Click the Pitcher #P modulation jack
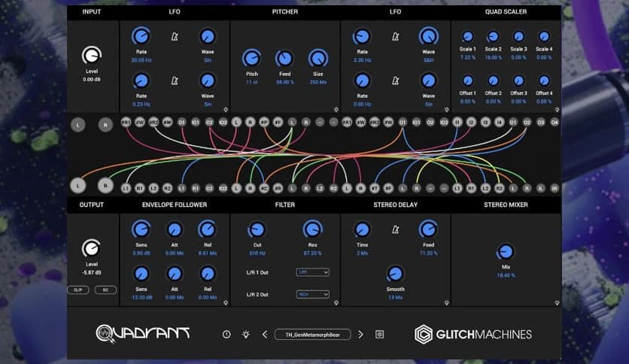Viewport: 629px width, 364px height. point(264,123)
